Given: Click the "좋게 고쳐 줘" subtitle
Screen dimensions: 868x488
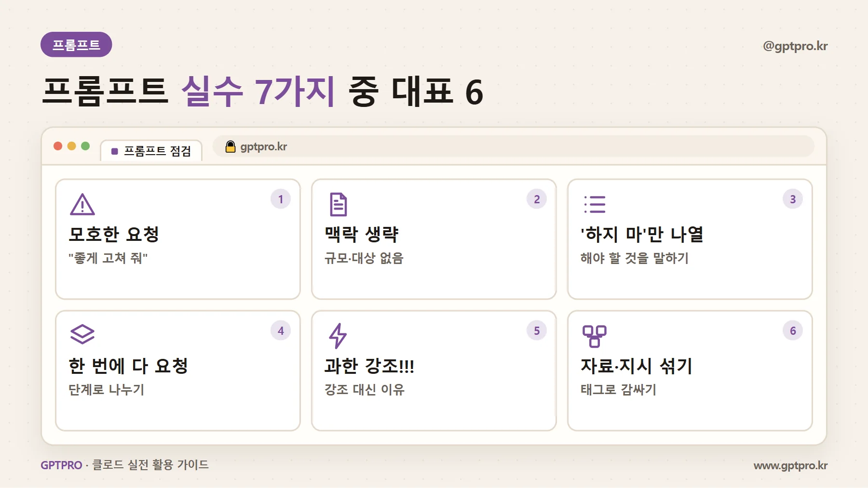Looking at the screenshot, I should coord(108,258).
